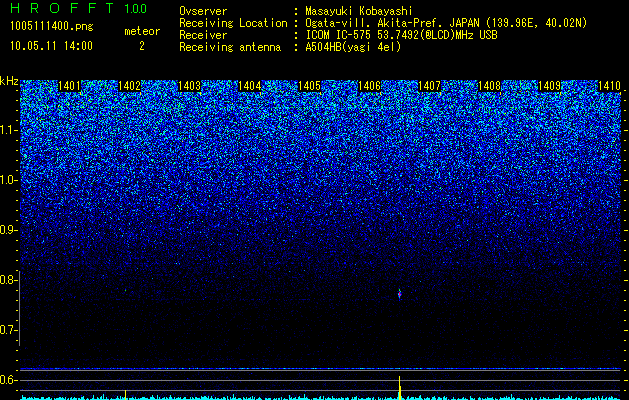
Task: Click the small yellow spike near 1402
Action: (126, 394)
